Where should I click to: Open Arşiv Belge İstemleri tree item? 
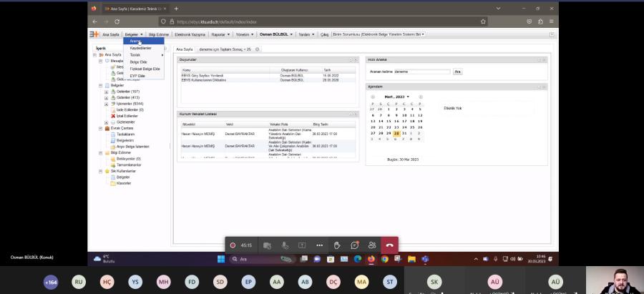(132, 147)
